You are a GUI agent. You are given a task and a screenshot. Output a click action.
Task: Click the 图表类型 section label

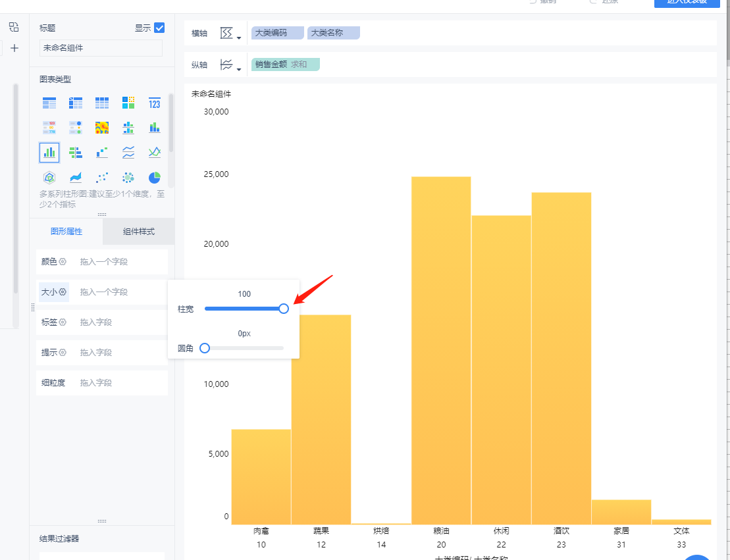(55, 79)
